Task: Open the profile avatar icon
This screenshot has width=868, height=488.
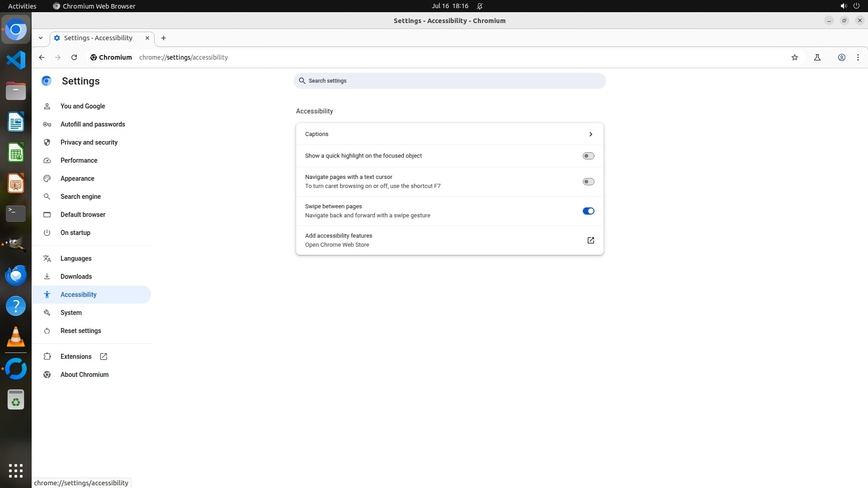Action: click(842, 57)
